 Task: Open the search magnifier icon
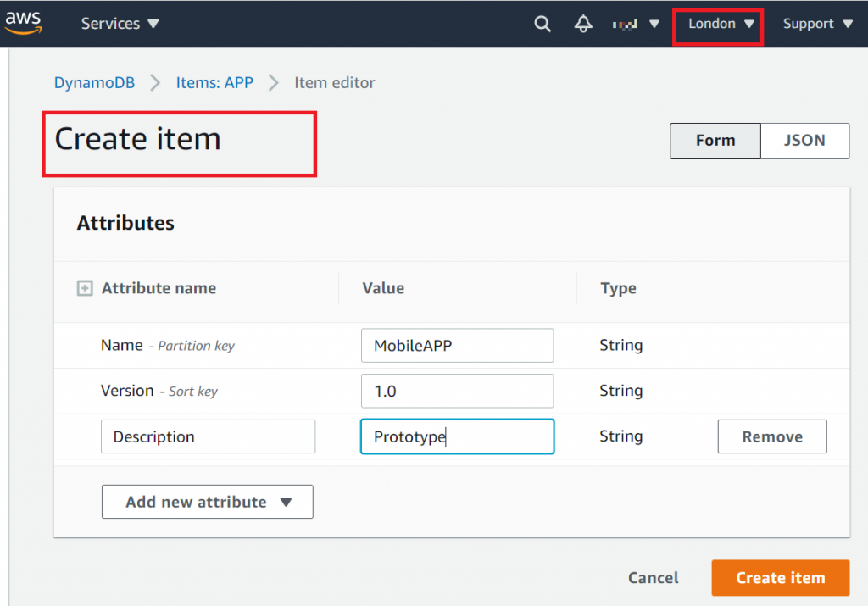[x=542, y=24]
